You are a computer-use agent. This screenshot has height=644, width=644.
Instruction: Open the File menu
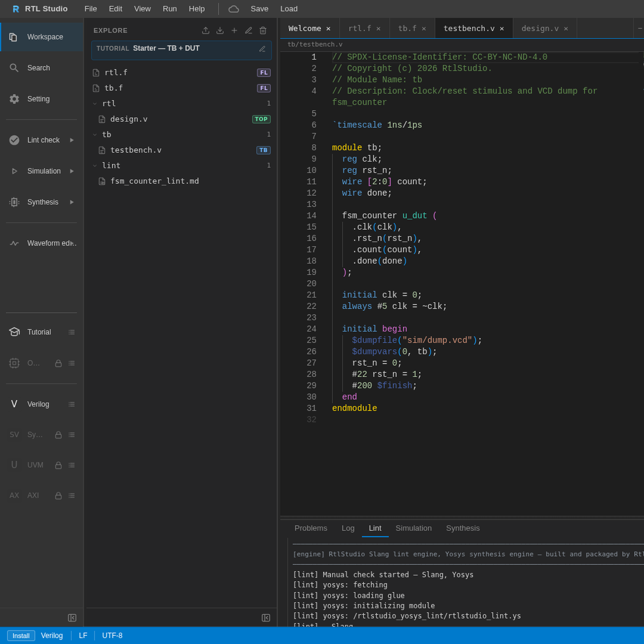[x=91, y=9]
